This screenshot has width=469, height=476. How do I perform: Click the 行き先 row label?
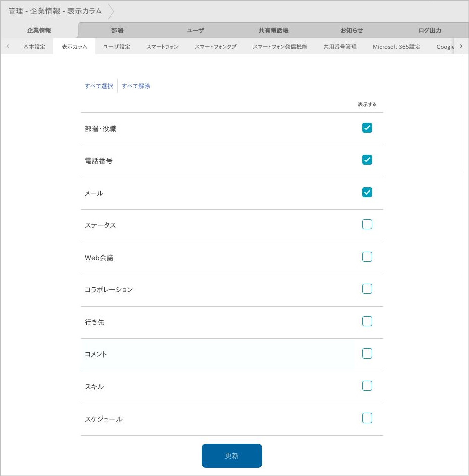click(x=95, y=322)
